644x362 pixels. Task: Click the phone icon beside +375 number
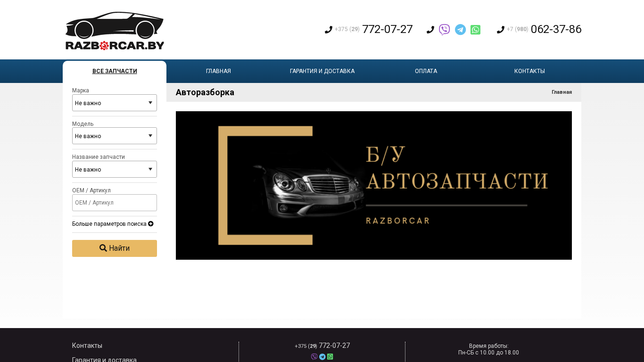pos(329,30)
